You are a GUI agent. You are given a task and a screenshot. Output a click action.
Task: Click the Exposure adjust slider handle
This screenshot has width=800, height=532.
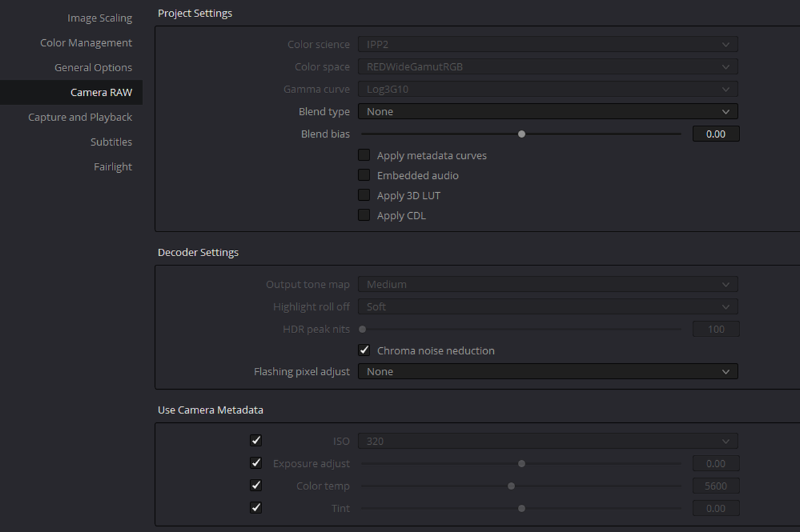pyautogui.click(x=522, y=464)
